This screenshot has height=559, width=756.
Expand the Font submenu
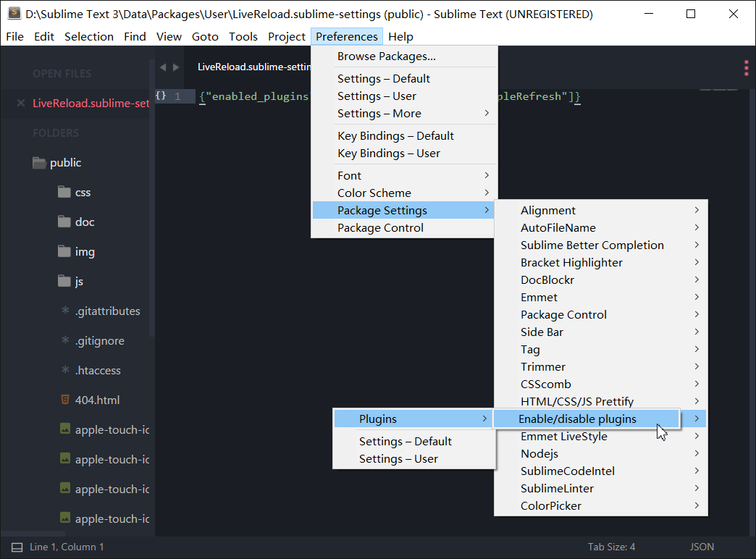pyautogui.click(x=404, y=175)
